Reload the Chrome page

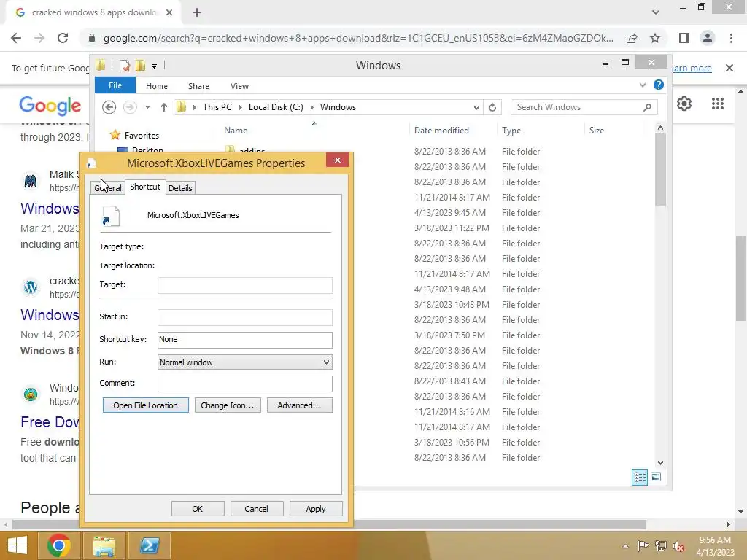(x=63, y=38)
